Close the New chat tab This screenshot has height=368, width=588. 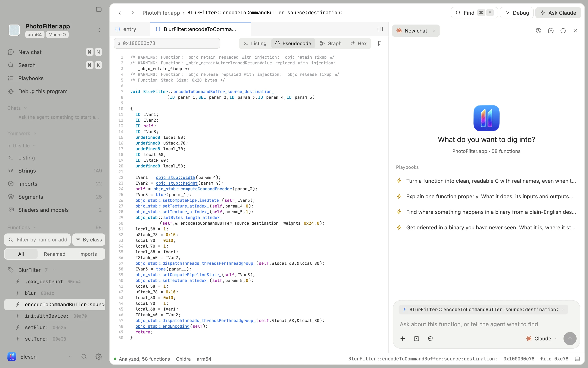434,31
